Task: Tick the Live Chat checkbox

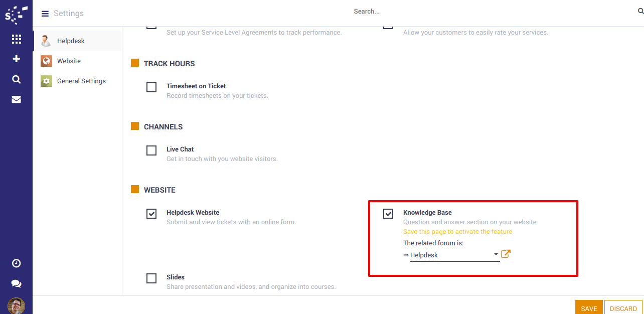Action: point(151,150)
